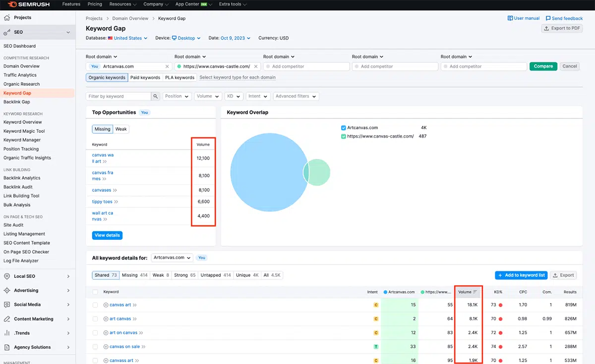Open the Advanced filters dropdown
This screenshot has height=364, width=595.
[296, 96]
